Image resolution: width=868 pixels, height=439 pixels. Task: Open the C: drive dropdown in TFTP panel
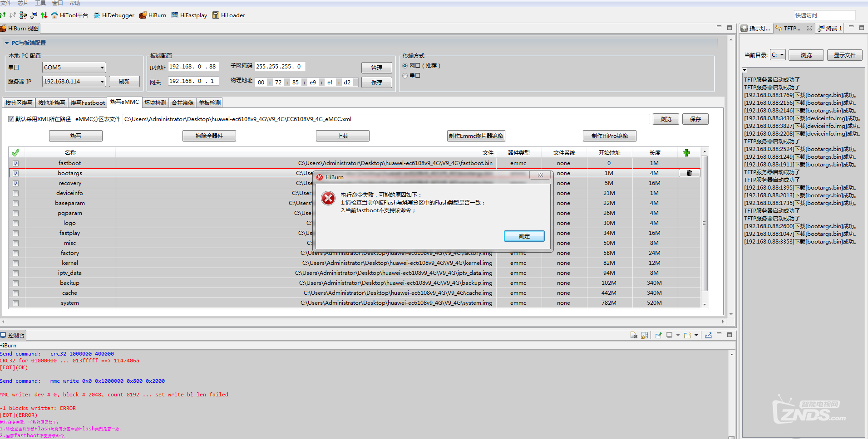tap(778, 55)
